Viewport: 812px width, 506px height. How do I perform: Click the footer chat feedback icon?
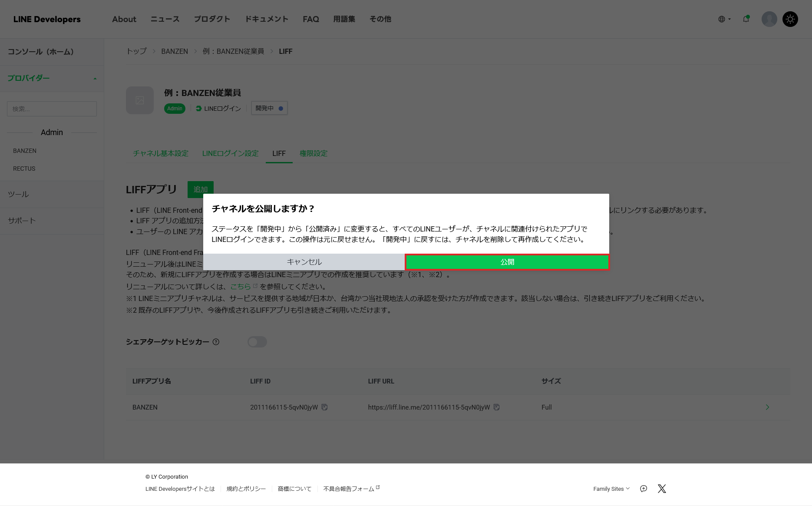(x=644, y=489)
